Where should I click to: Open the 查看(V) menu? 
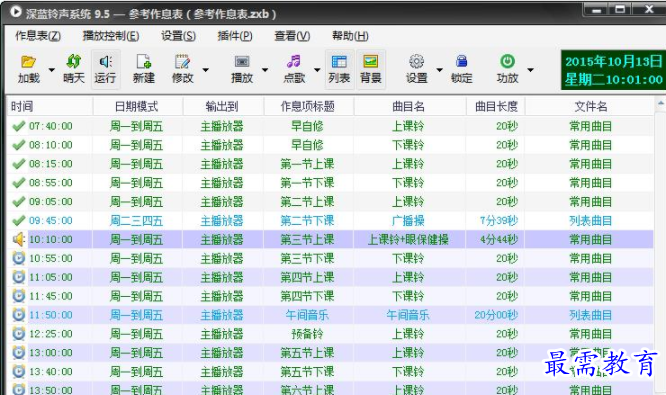pyautogui.click(x=292, y=36)
